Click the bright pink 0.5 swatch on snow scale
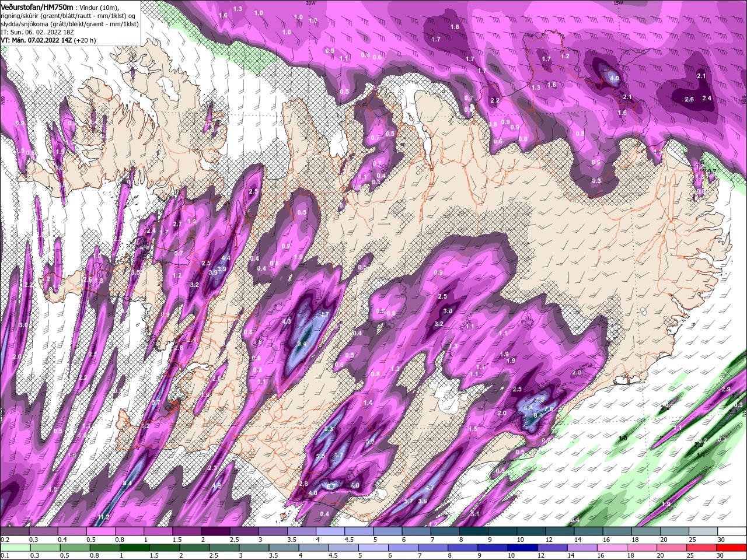Image resolution: width=747 pixels, height=560 pixels. [x=101, y=531]
